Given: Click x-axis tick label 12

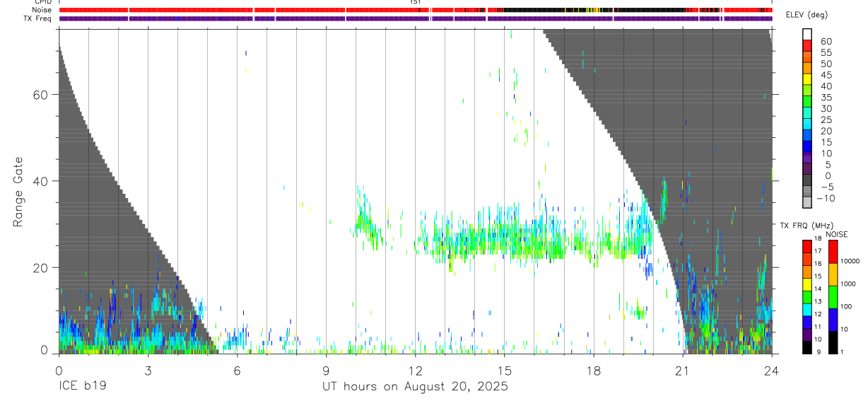Looking at the screenshot, I should [415, 370].
